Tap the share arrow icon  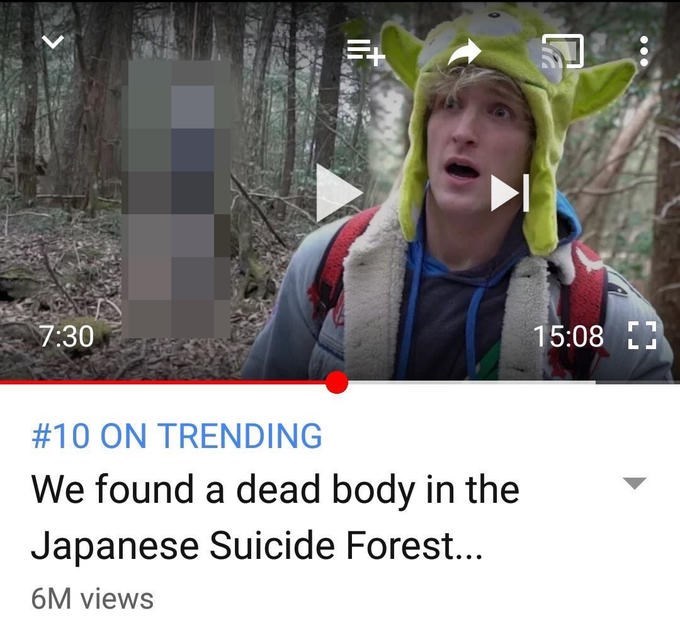click(464, 52)
